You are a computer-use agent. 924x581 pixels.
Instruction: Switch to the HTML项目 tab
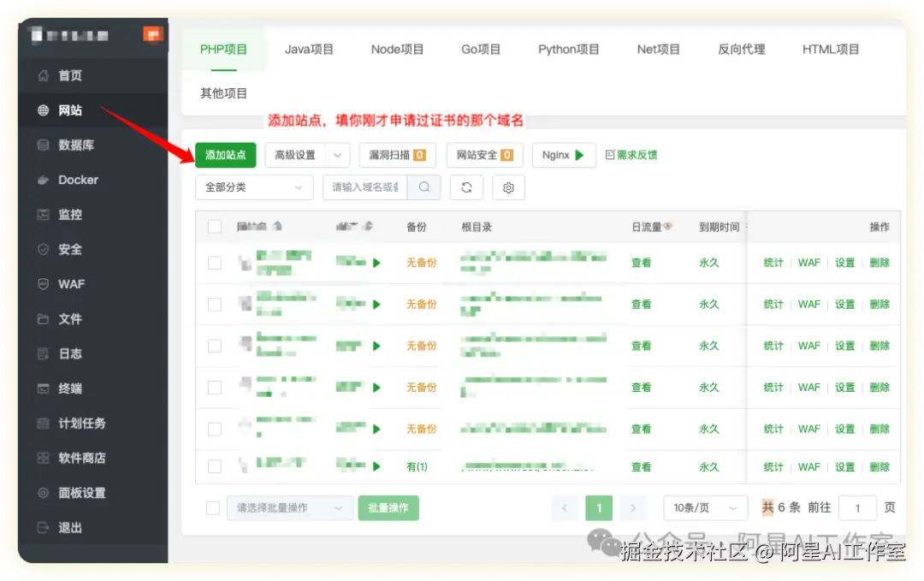pos(831,50)
